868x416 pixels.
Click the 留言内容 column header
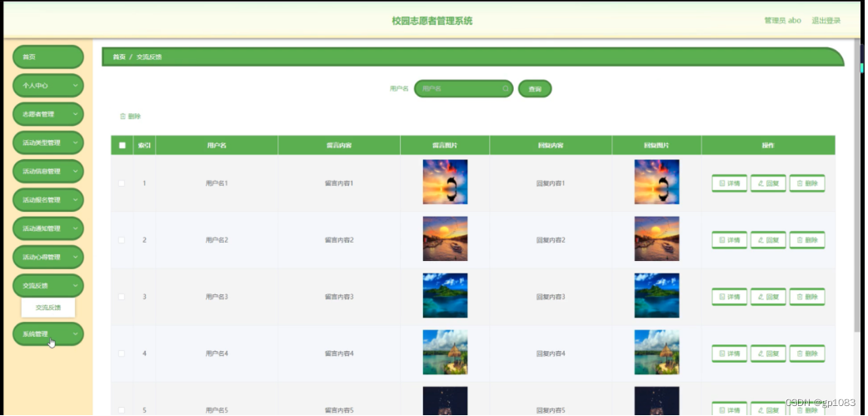339,145
